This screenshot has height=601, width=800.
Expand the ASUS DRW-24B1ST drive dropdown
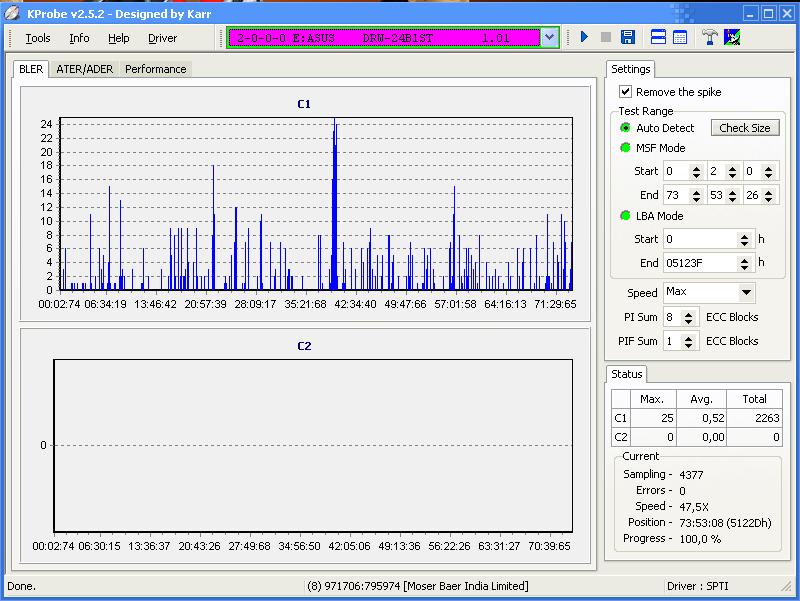click(549, 37)
